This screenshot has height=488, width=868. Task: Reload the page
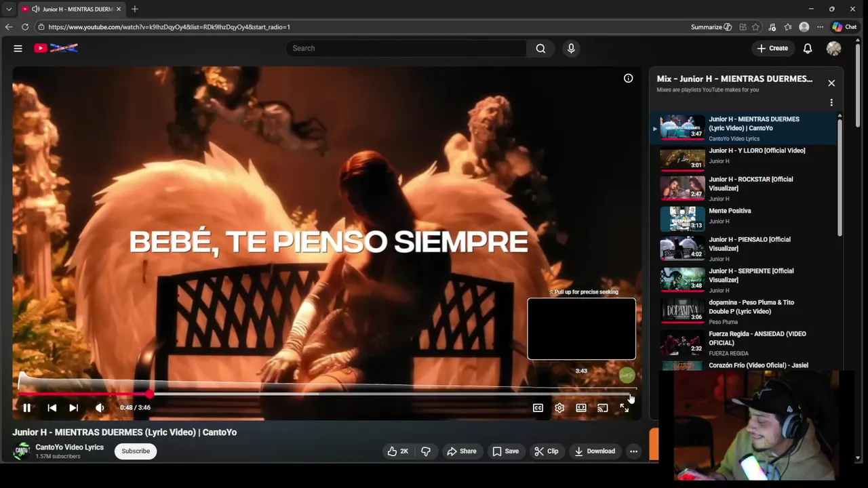pos(25,27)
